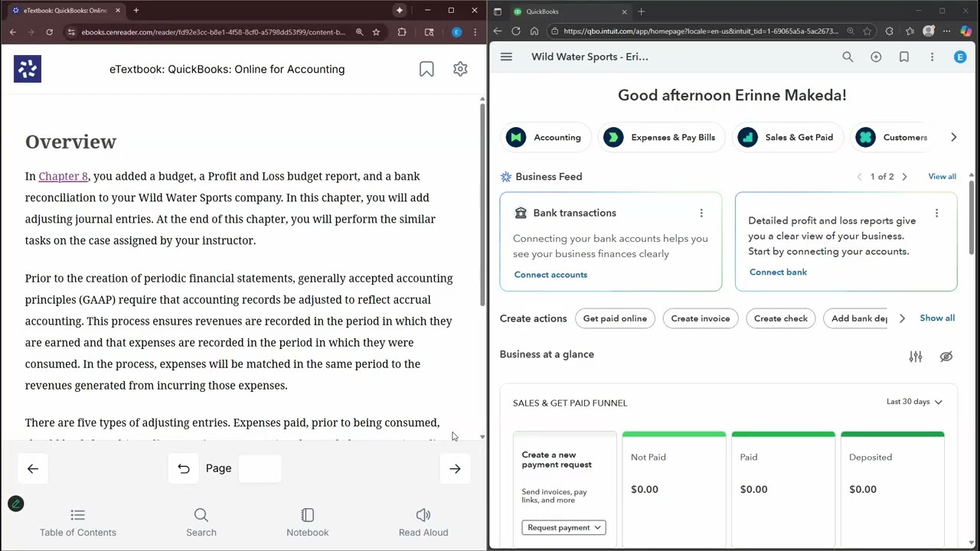Image resolution: width=980 pixels, height=551 pixels.
Task: Open Expenses & Pay Bills shortcut
Action: pyautogui.click(x=661, y=138)
